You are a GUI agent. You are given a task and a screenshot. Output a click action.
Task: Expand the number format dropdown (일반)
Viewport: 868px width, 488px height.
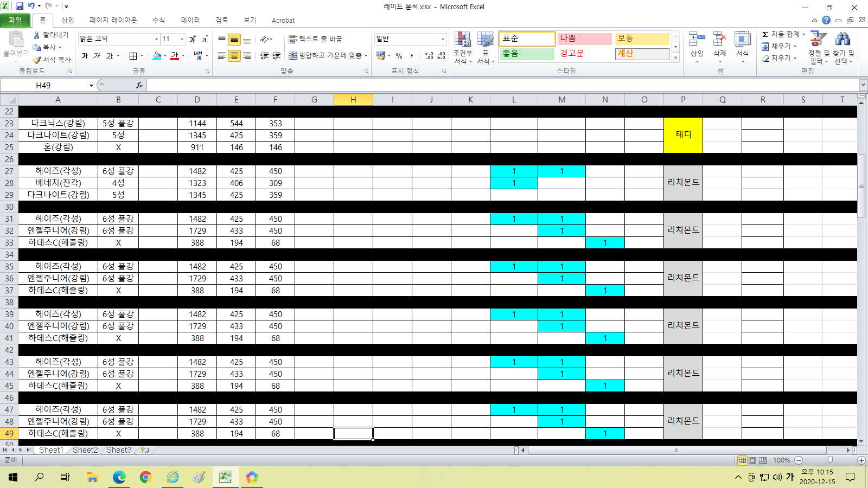click(443, 39)
